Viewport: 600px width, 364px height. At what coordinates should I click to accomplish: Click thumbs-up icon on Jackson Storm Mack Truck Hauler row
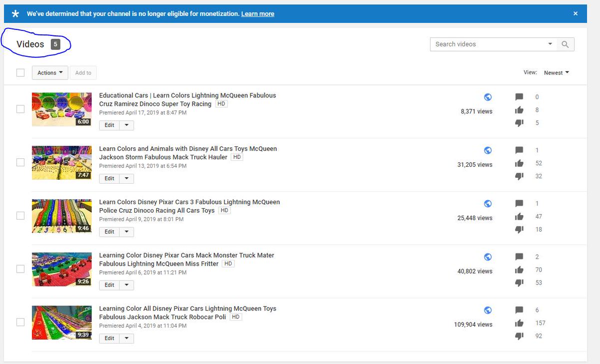tap(519, 163)
